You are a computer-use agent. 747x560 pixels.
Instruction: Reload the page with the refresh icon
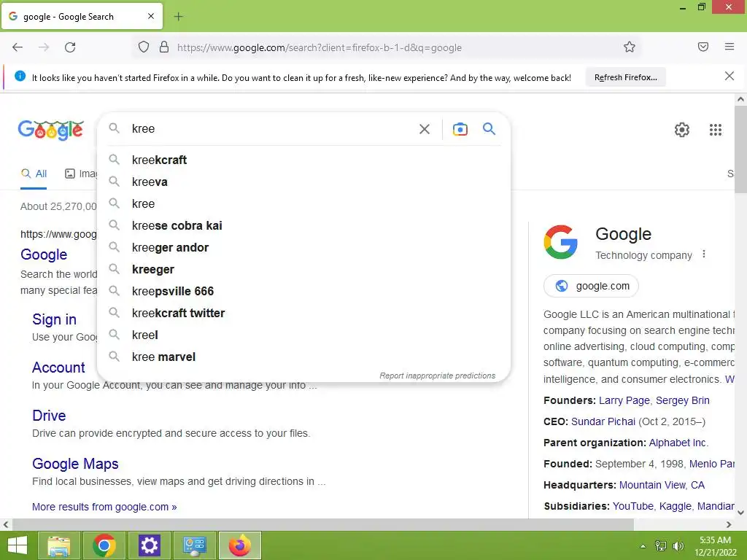(70, 47)
